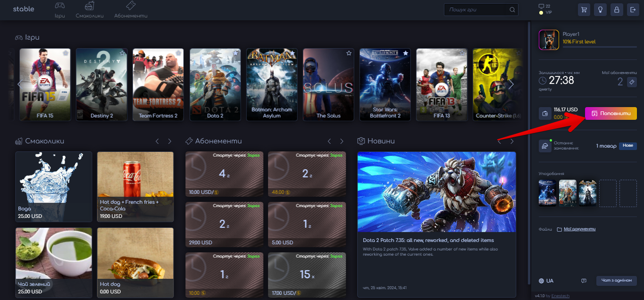Toggle favorite star on Dota 2 card
Viewport: 644px width, 300px height.
click(235, 53)
